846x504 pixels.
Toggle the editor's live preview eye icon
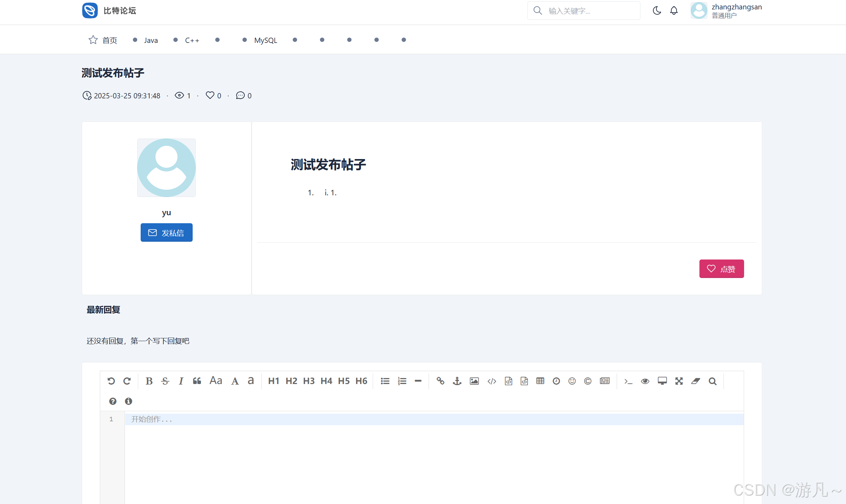pos(645,381)
